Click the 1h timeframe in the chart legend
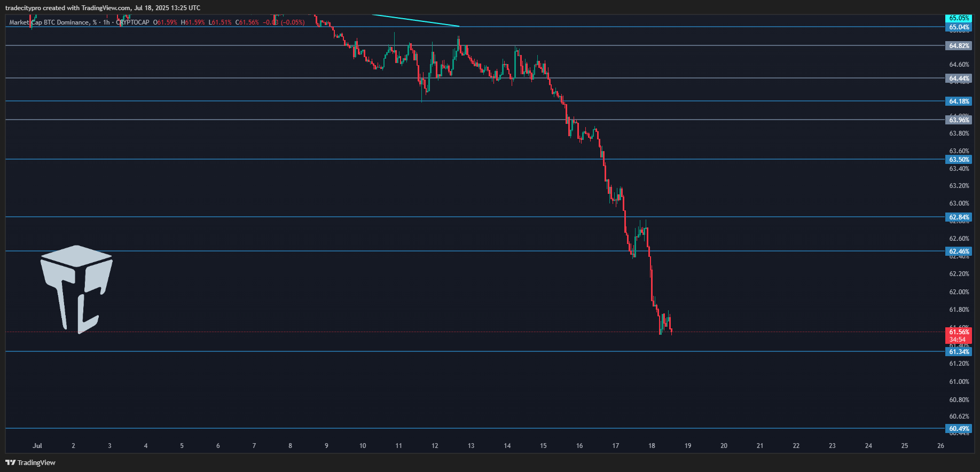The width and height of the screenshot is (980, 472). [x=106, y=22]
